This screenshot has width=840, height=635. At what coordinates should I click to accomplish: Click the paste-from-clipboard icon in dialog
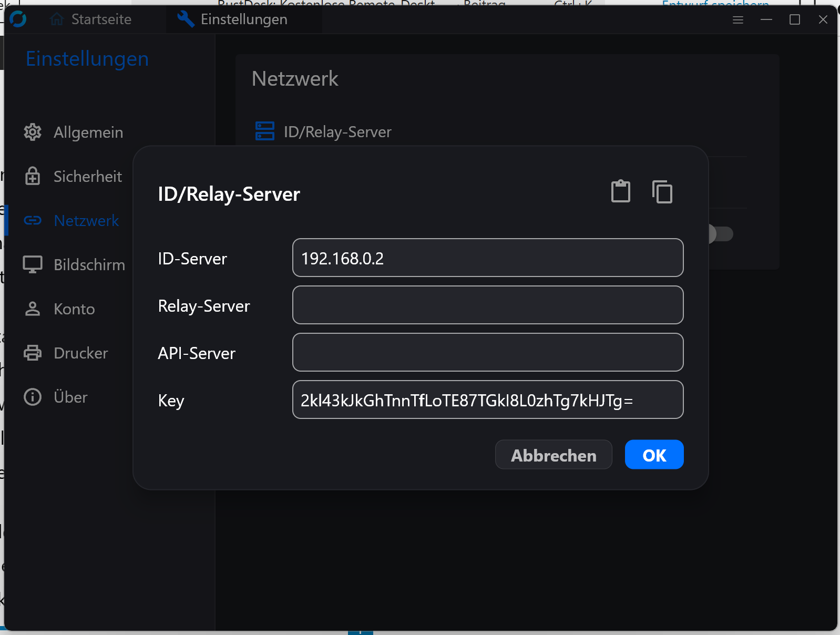620,191
